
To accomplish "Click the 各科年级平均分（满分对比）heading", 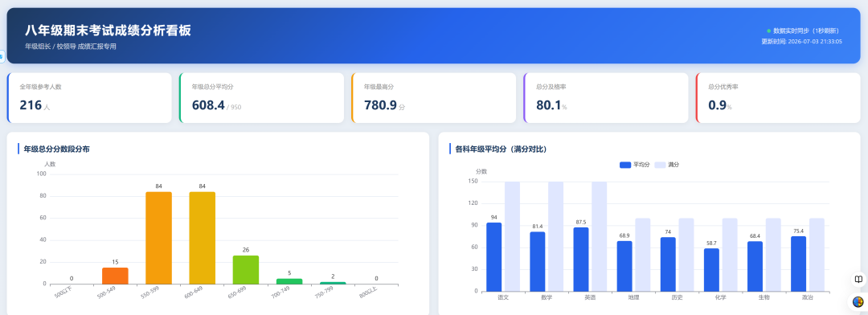I will pyautogui.click(x=502, y=149).
